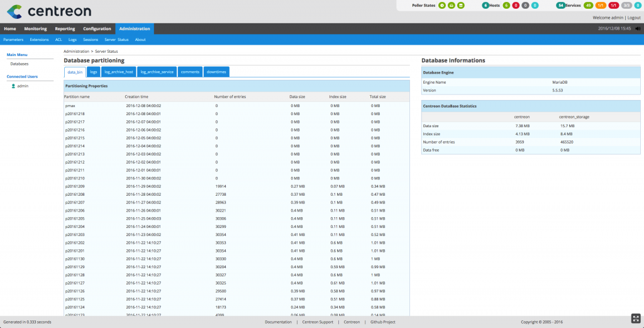
Task: Click the admin user icon in Connected Users
Action: [x=14, y=86]
